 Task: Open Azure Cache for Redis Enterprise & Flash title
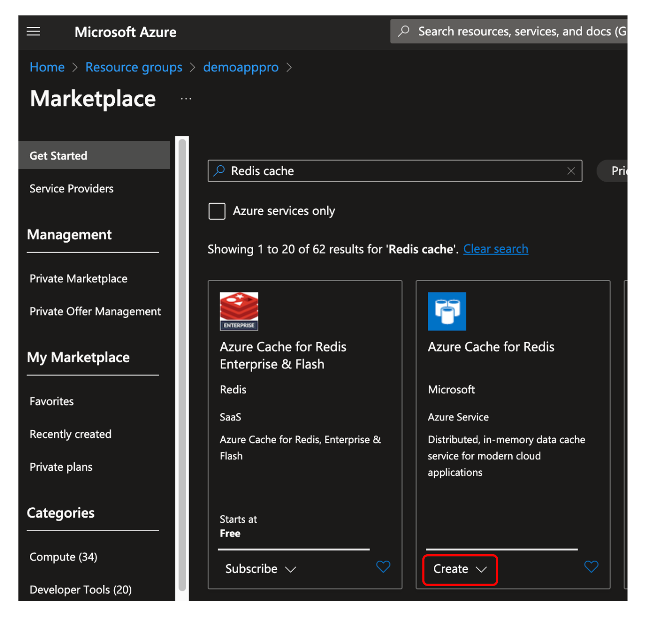(x=283, y=355)
